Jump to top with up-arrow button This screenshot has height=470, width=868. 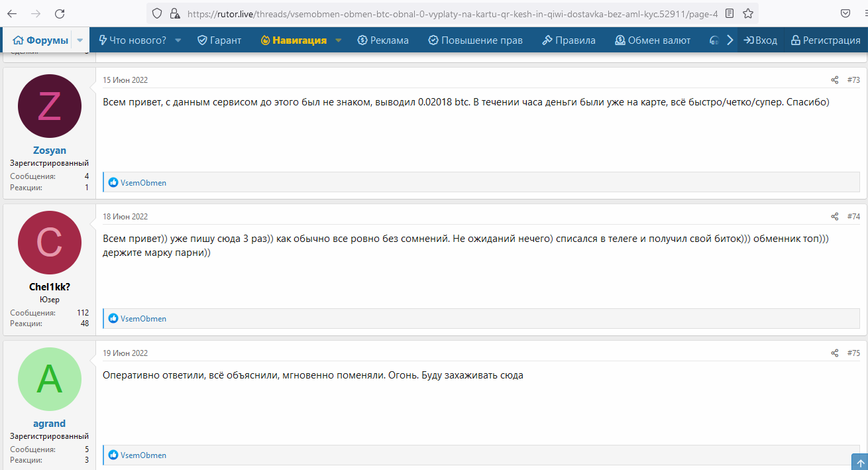[859, 461]
